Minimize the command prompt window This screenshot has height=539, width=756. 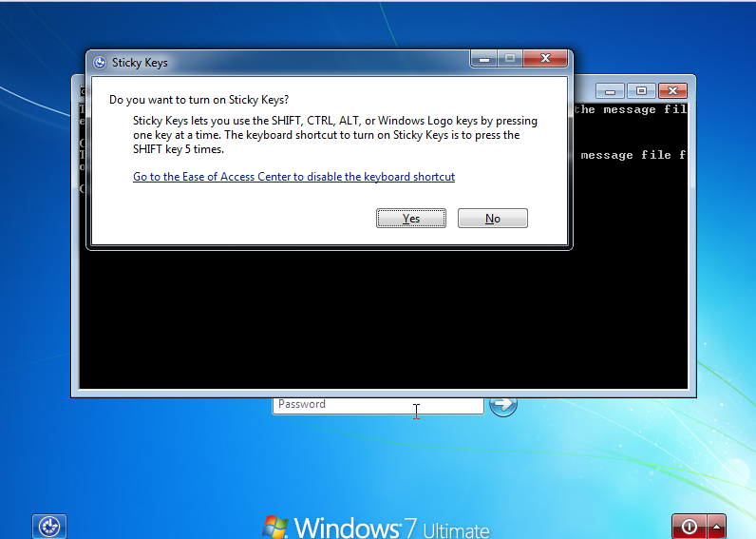[610, 90]
